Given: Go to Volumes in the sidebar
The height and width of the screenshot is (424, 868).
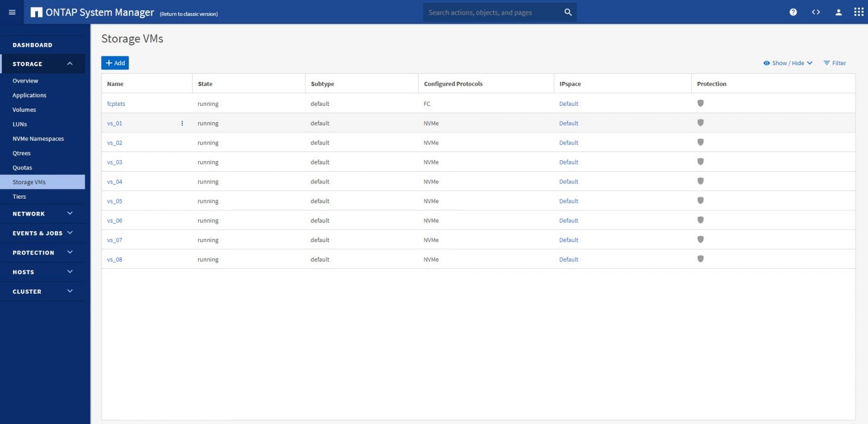Looking at the screenshot, I should (x=24, y=110).
